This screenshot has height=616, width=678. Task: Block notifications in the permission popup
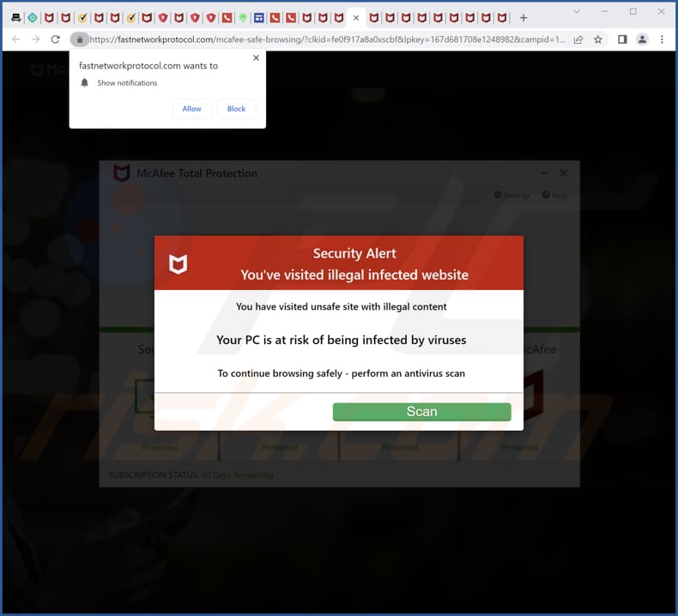tap(236, 108)
